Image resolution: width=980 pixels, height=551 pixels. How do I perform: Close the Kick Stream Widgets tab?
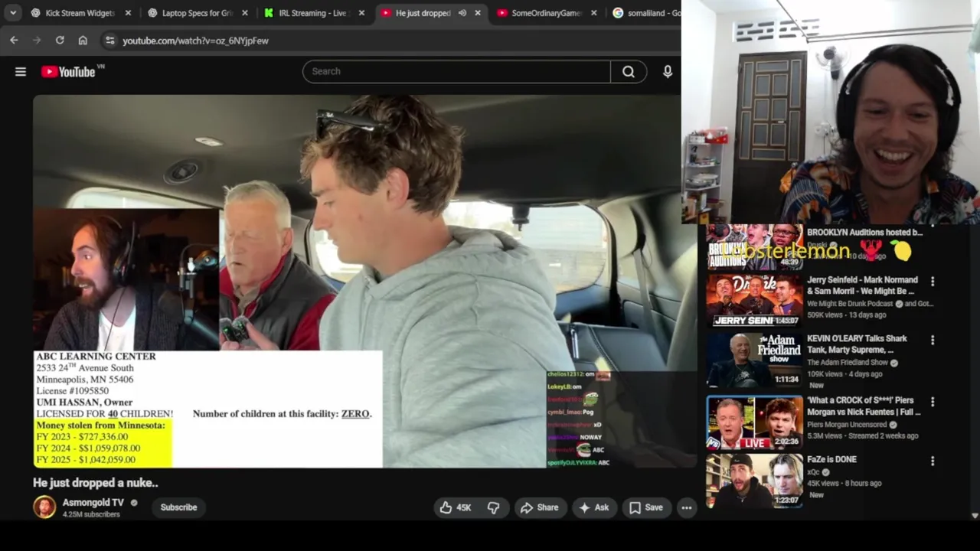point(128,13)
